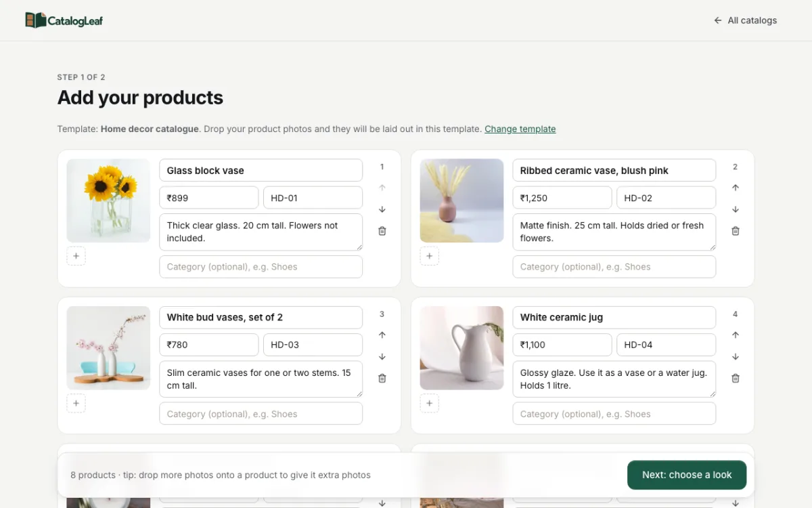812x508 pixels.
Task: Click the Add your products heading
Action: [x=140, y=98]
